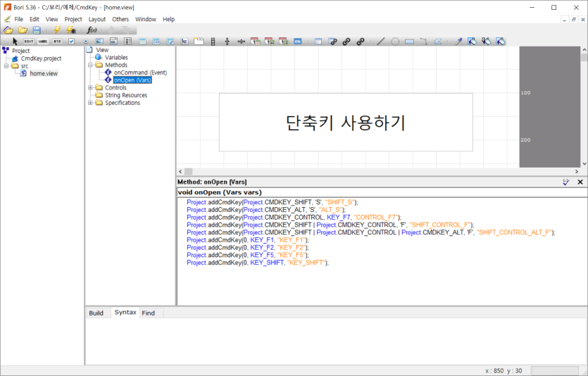The width and height of the screenshot is (588, 376).
Task: Expand the Controls folder node
Action: (x=90, y=87)
